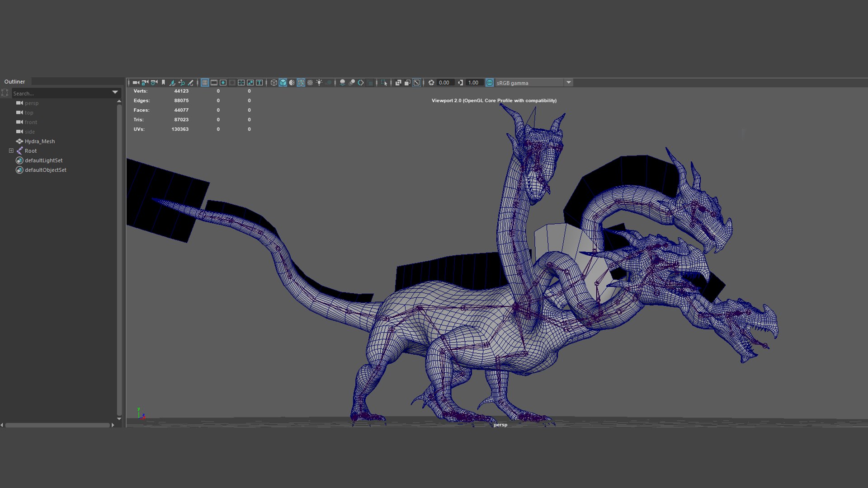
Task: Click the Image Plane icon
Action: click(x=172, y=83)
